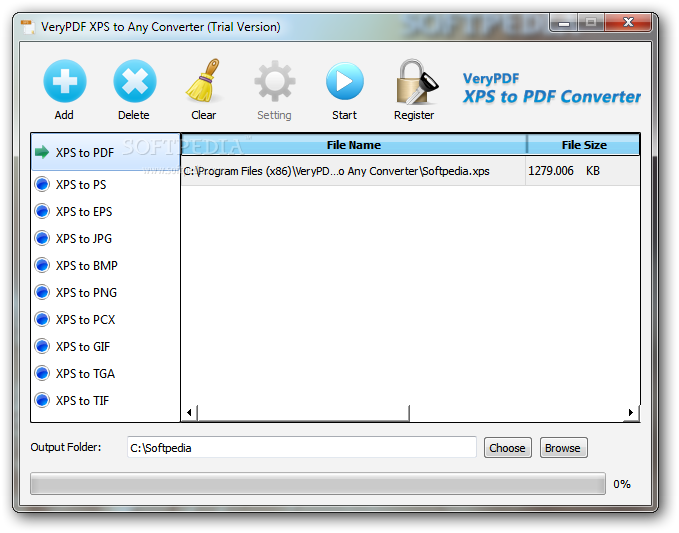This screenshot has height=533, width=679.
Task: Click the VeryPDF XPS to PDF Converter logo
Action: point(552,88)
